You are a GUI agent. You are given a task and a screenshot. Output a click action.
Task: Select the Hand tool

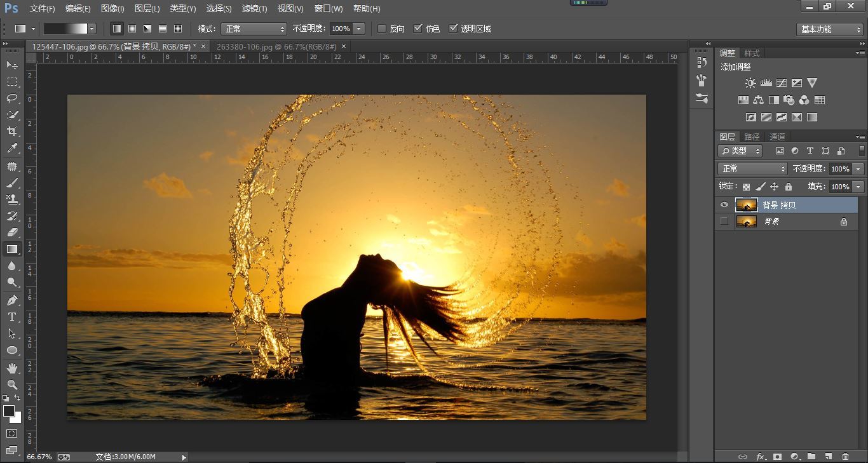coord(11,368)
